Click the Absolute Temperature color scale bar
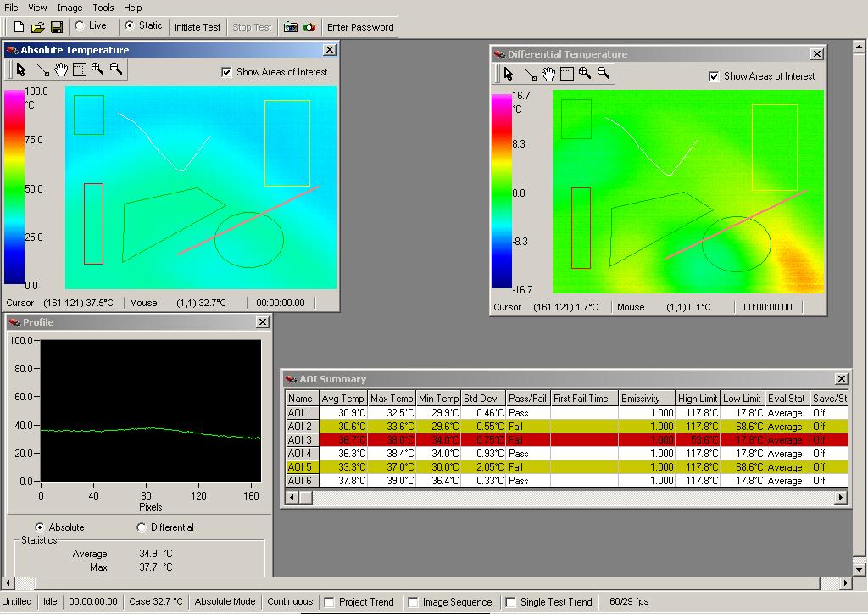The width and height of the screenshot is (868, 614). [x=14, y=187]
